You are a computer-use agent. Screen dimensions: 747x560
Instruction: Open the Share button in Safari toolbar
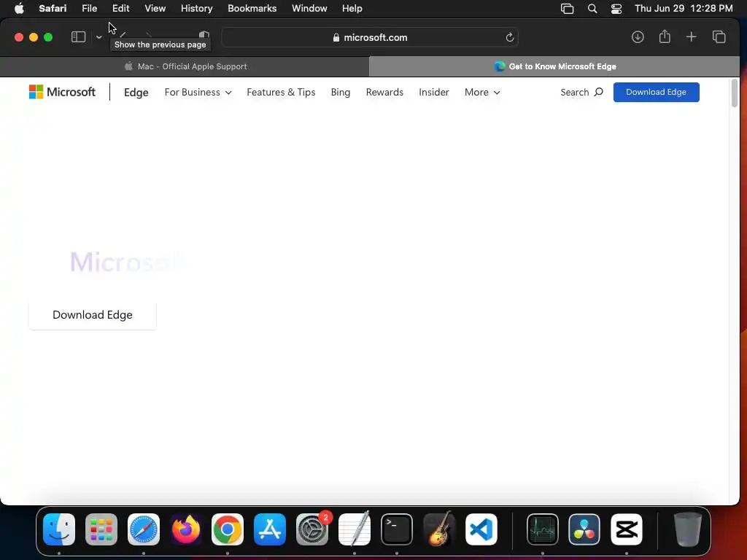(665, 36)
